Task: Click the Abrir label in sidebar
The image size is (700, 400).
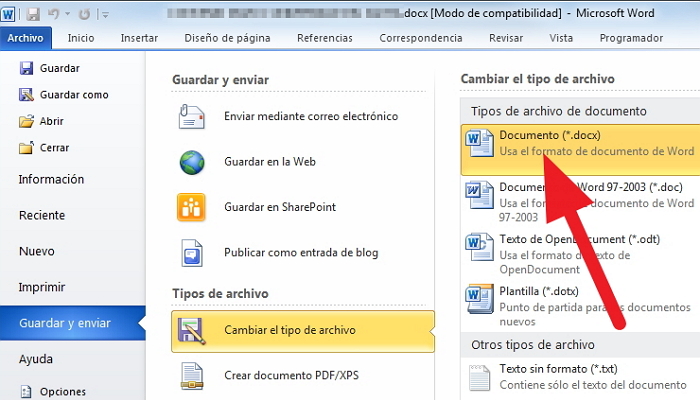Action: click(x=52, y=121)
